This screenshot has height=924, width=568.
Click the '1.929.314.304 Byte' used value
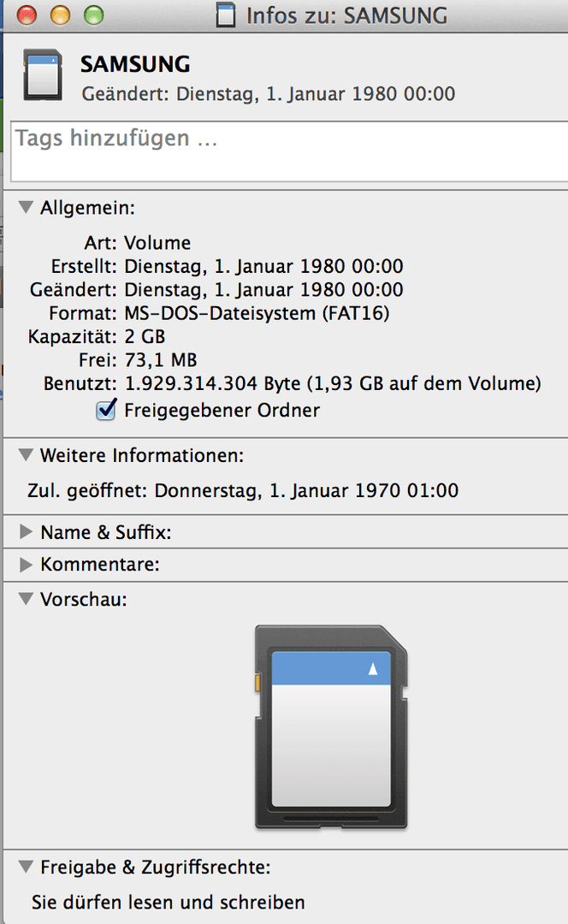pyautogui.click(x=213, y=383)
